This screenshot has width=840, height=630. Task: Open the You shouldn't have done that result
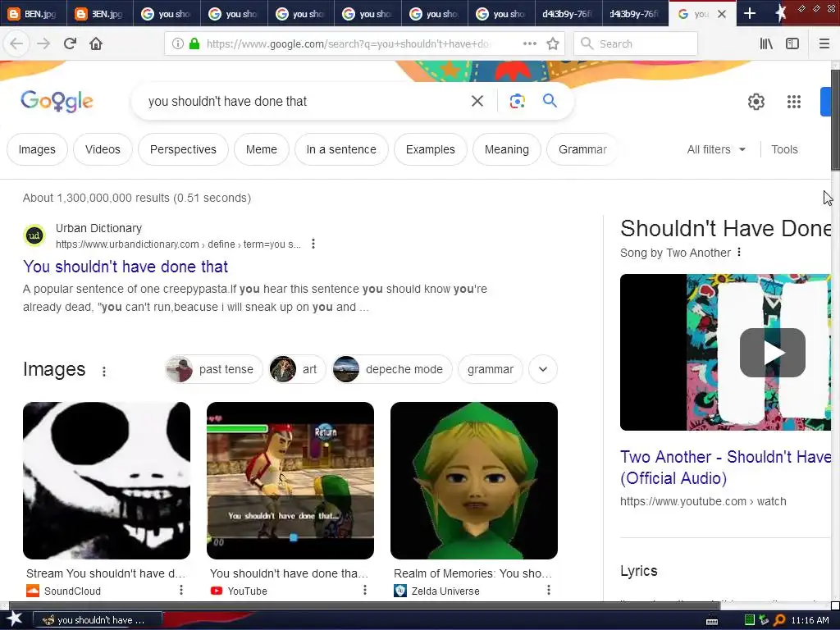(126, 267)
